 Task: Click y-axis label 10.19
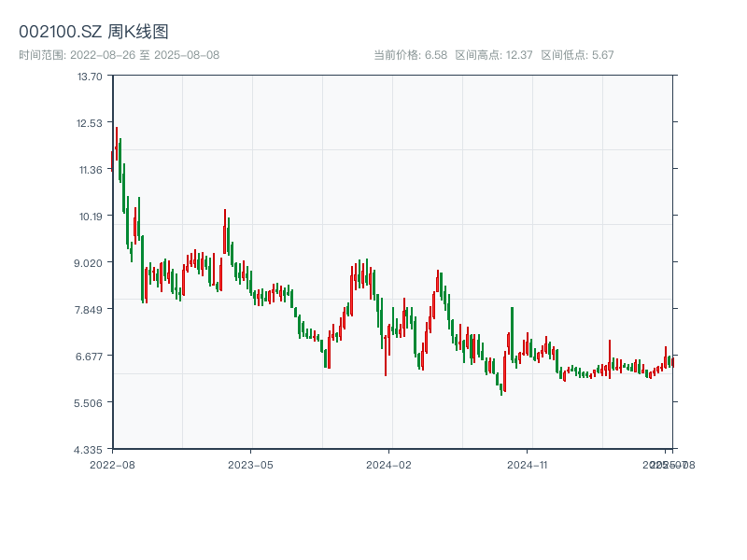[x=91, y=217]
